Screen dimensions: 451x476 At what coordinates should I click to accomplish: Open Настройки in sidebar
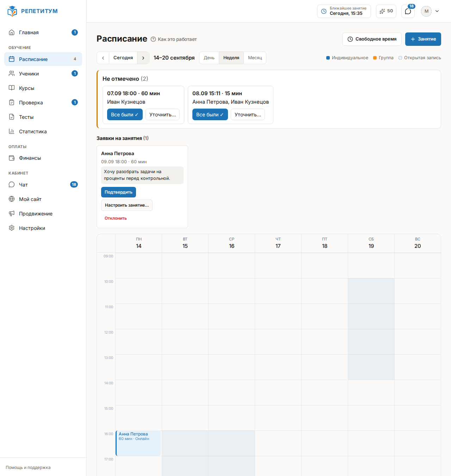[x=43, y=228]
